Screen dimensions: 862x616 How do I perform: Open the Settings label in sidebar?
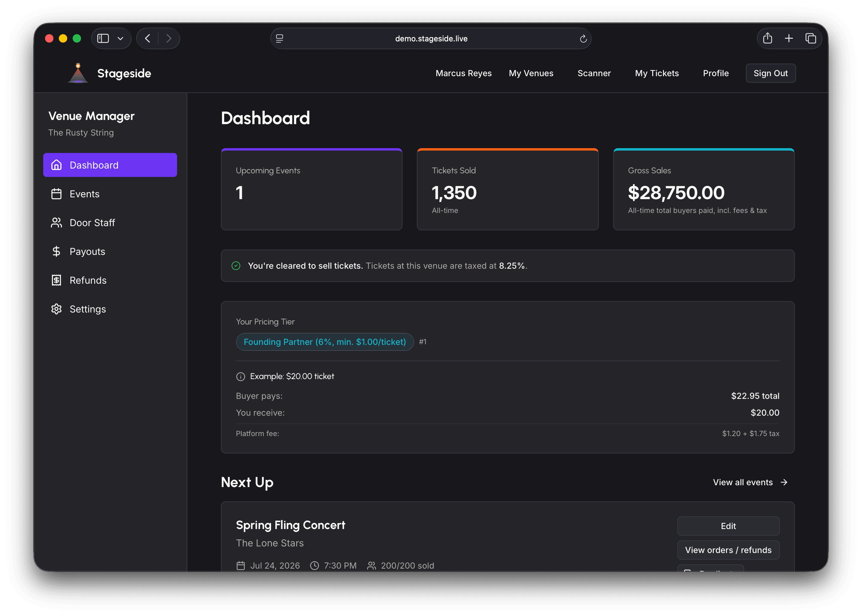click(88, 309)
